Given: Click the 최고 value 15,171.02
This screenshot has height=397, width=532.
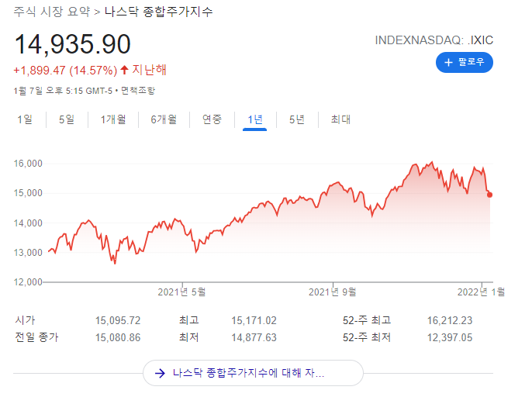Looking at the screenshot, I should click(254, 320).
